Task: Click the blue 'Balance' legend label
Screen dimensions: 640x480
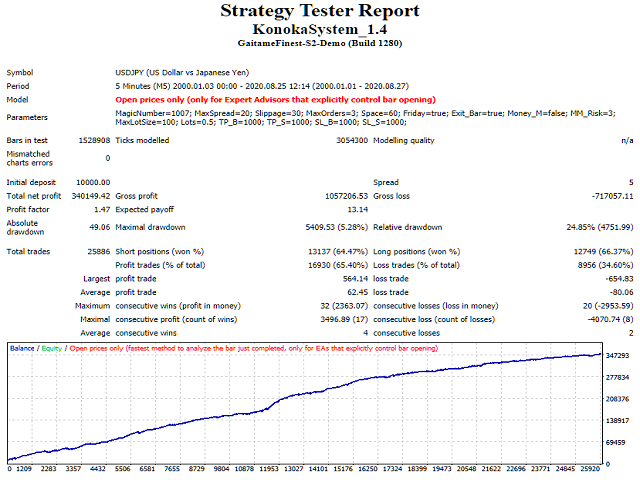Action: click(x=22, y=349)
